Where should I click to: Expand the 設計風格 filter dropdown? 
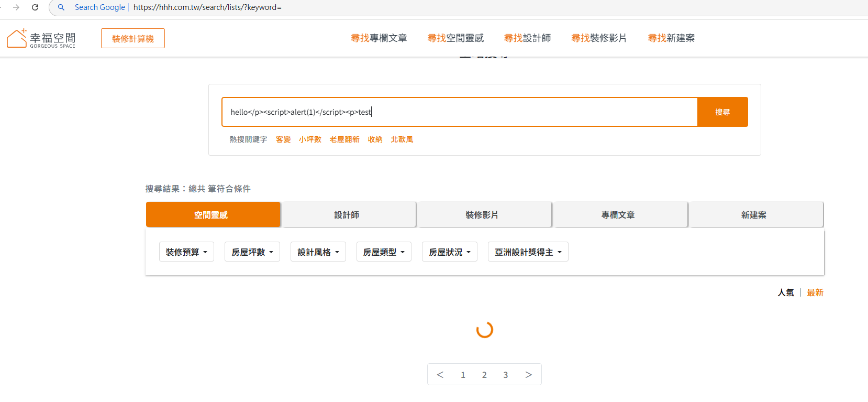pos(318,252)
